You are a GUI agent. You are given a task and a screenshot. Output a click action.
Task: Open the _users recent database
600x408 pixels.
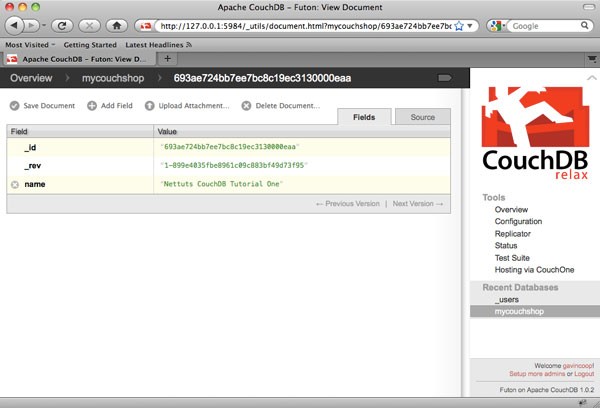[507, 300]
